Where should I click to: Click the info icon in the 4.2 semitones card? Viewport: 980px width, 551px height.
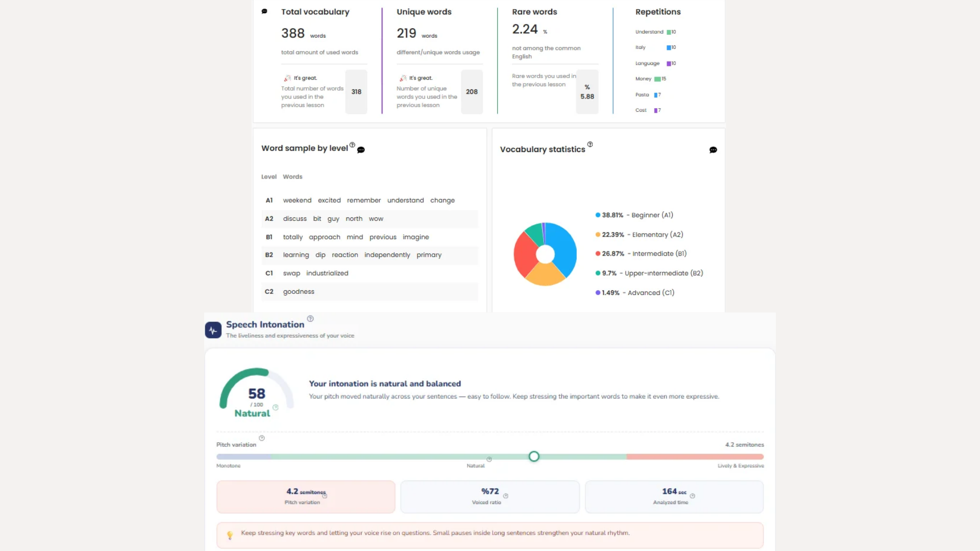(x=325, y=496)
